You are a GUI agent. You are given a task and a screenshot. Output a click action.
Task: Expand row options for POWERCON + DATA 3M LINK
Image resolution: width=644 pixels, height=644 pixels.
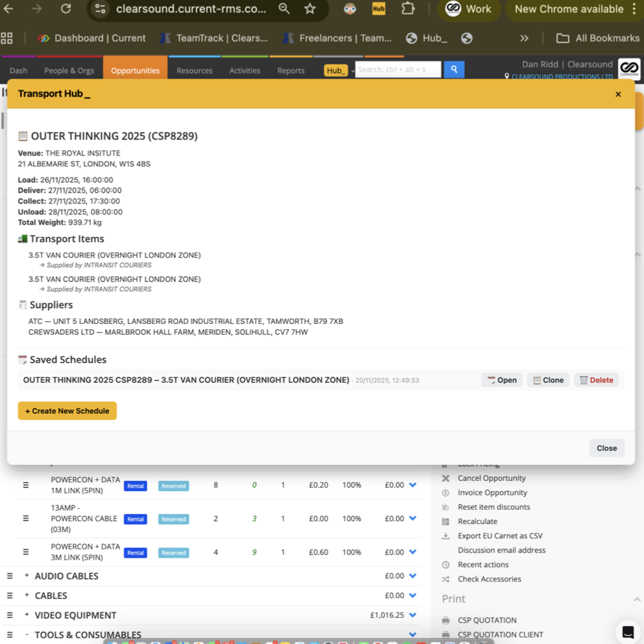(x=413, y=552)
